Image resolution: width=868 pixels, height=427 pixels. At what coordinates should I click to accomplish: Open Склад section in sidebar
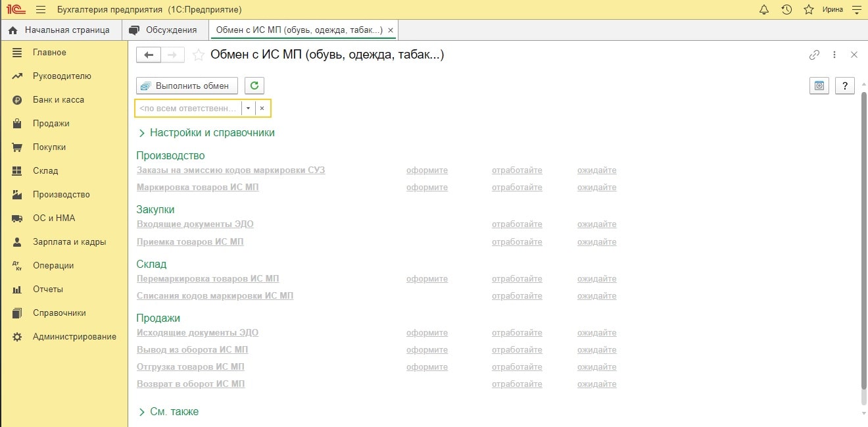tap(45, 171)
